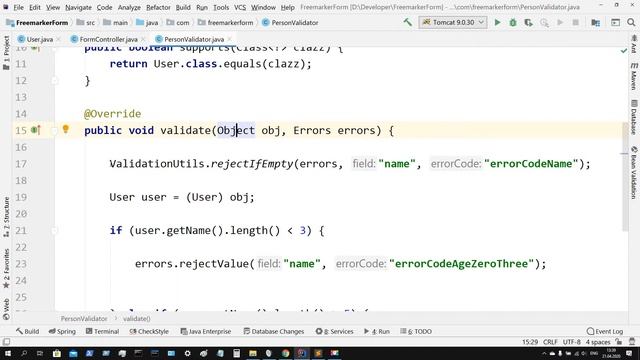Screen dimensions: 640x360
Task: Click the fold end marker on line 12
Action: pos(54,80)
